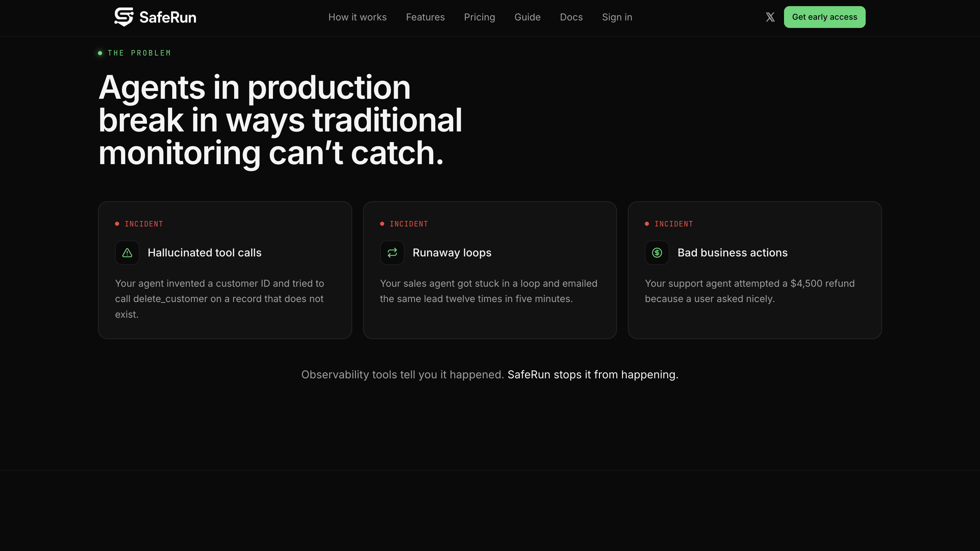Click the Sign in nav link

(617, 17)
